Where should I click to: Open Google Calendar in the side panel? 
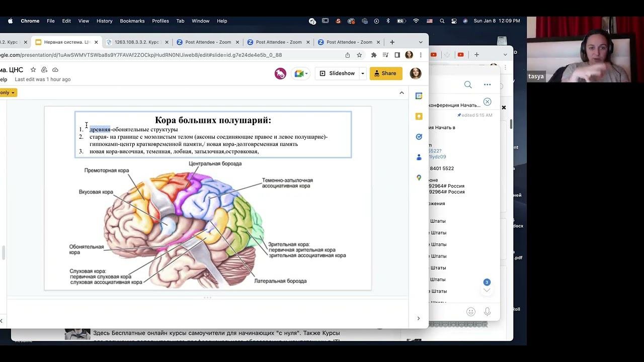point(419,96)
